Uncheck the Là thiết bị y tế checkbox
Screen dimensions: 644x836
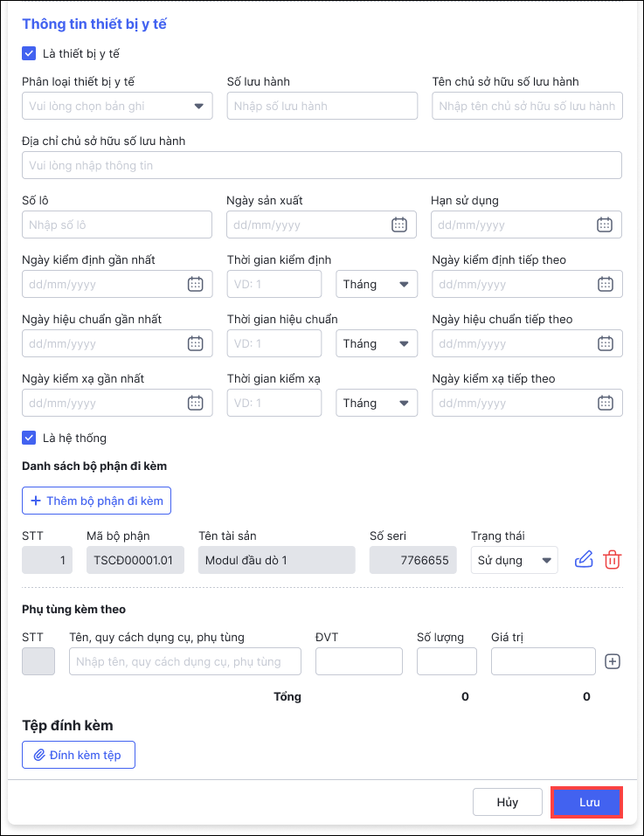(x=29, y=53)
